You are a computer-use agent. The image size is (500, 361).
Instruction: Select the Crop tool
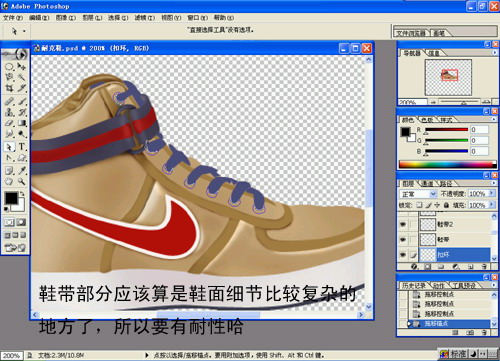(x=9, y=88)
